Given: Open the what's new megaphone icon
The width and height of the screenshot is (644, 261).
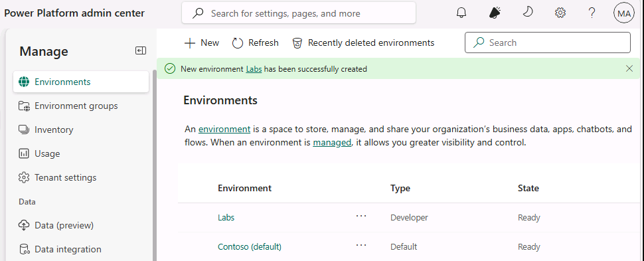Looking at the screenshot, I should pyautogui.click(x=495, y=13).
